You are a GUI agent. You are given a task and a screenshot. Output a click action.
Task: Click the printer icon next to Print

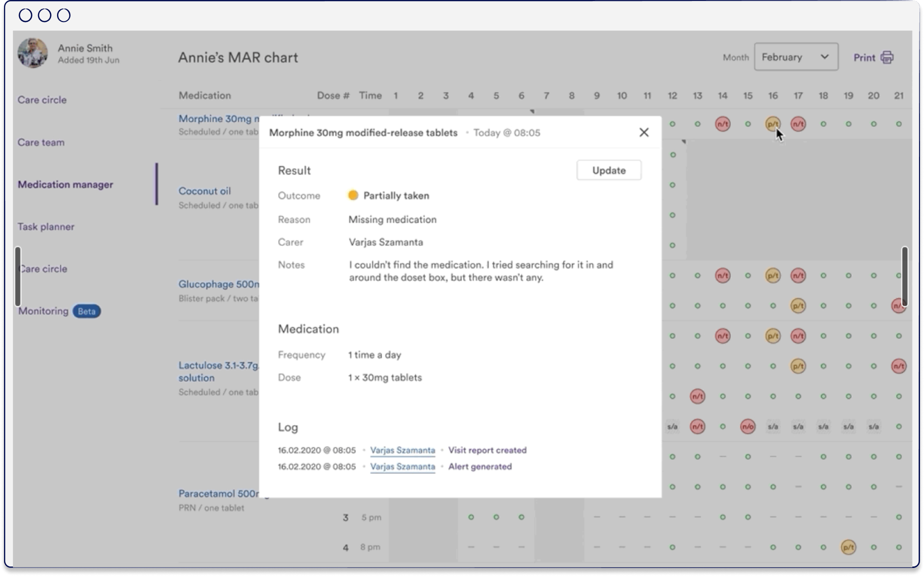(x=887, y=57)
